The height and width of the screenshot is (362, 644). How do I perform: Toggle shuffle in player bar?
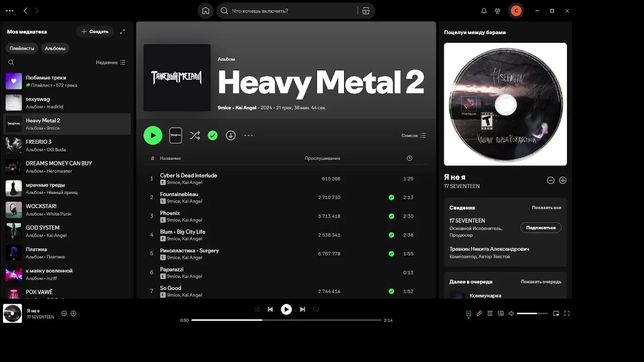pos(257,309)
